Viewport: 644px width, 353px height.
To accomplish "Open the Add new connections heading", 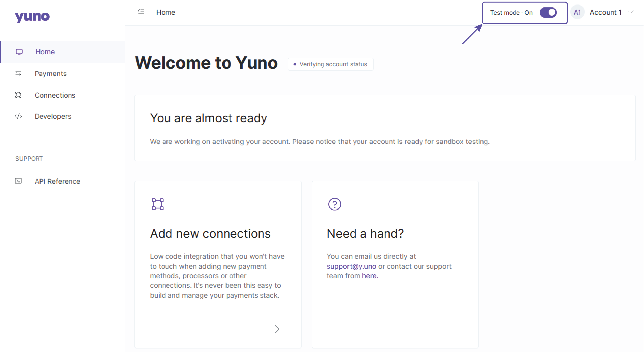I will [x=210, y=233].
